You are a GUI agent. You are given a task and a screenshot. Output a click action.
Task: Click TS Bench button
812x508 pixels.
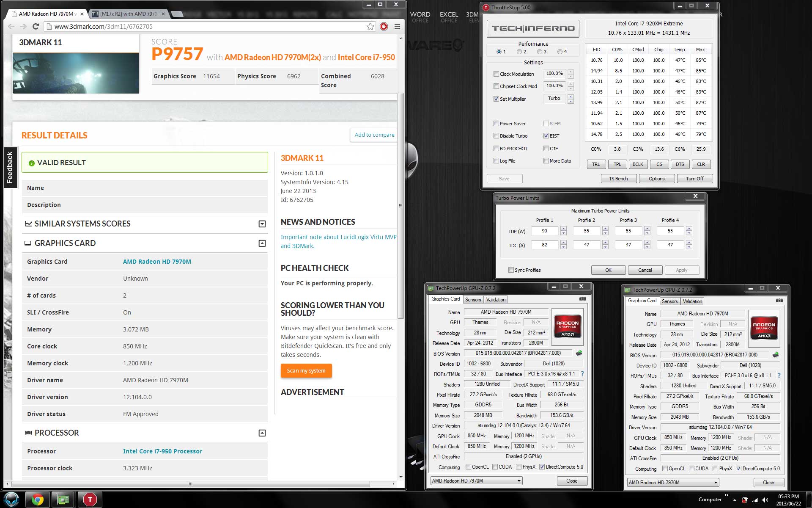[618, 179]
